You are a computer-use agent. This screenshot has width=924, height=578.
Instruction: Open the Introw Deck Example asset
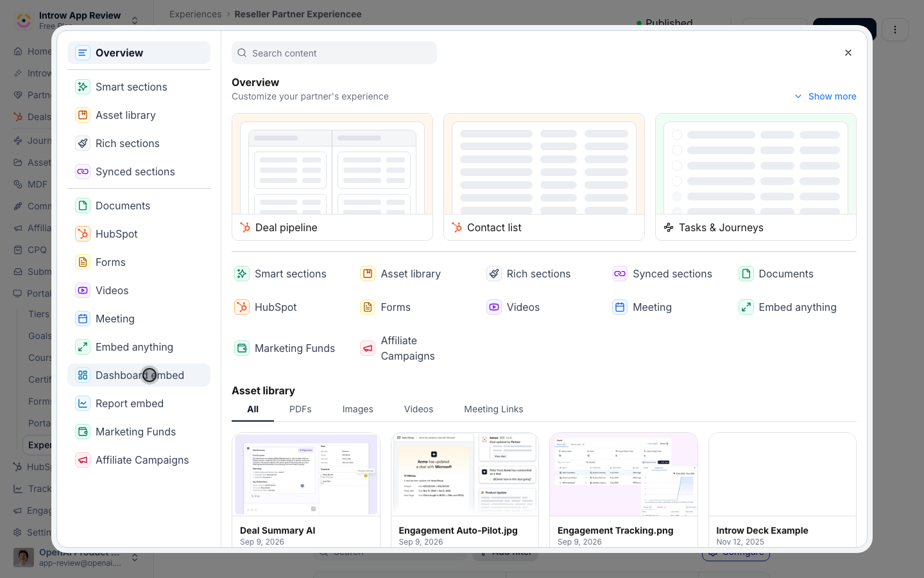pos(782,490)
